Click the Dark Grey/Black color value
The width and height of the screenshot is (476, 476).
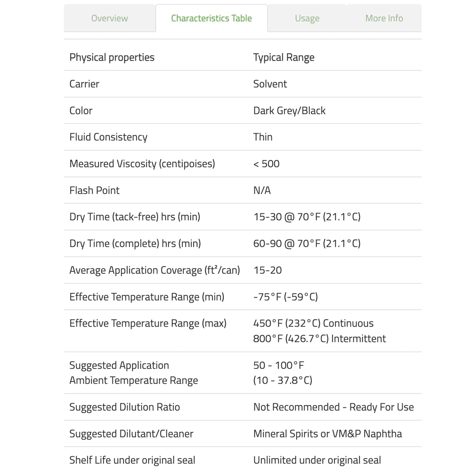[289, 111]
